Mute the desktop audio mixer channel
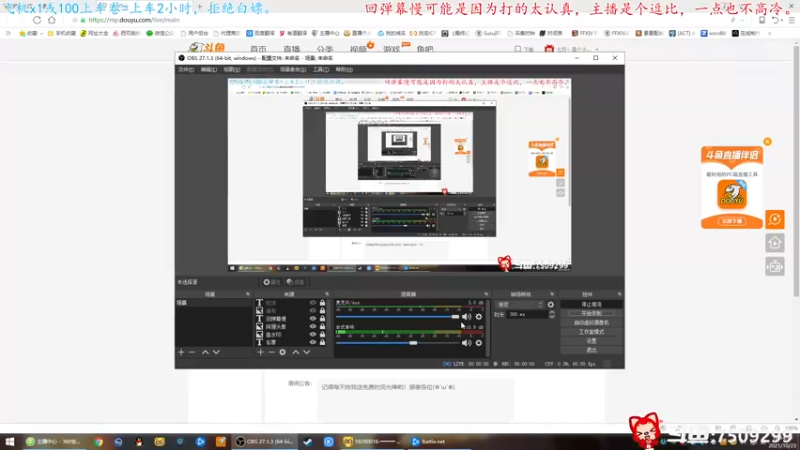The height and width of the screenshot is (450, 800). click(x=466, y=343)
